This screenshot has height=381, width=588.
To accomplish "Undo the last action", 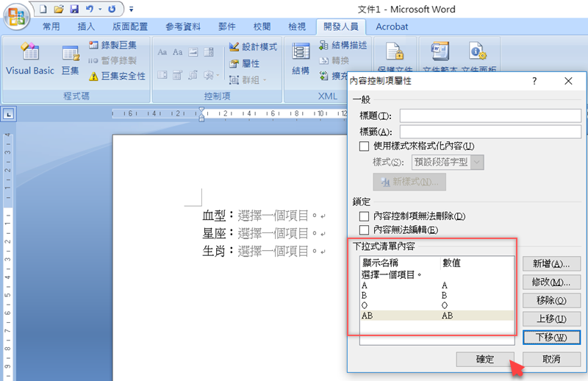I will (89, 9).
